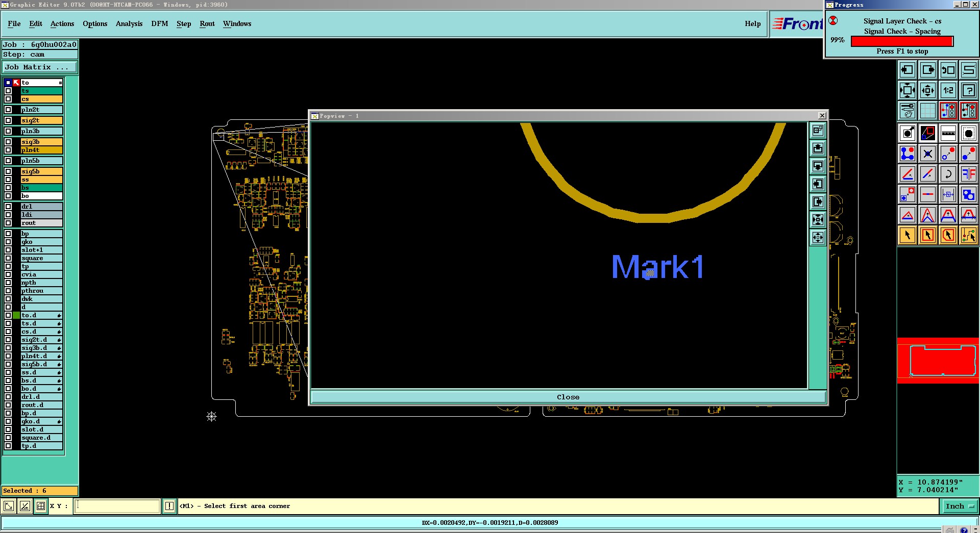This screenshot has width=980, height=533.
Task: Click the red stop icon in Progress window
Action: (833, 21)
